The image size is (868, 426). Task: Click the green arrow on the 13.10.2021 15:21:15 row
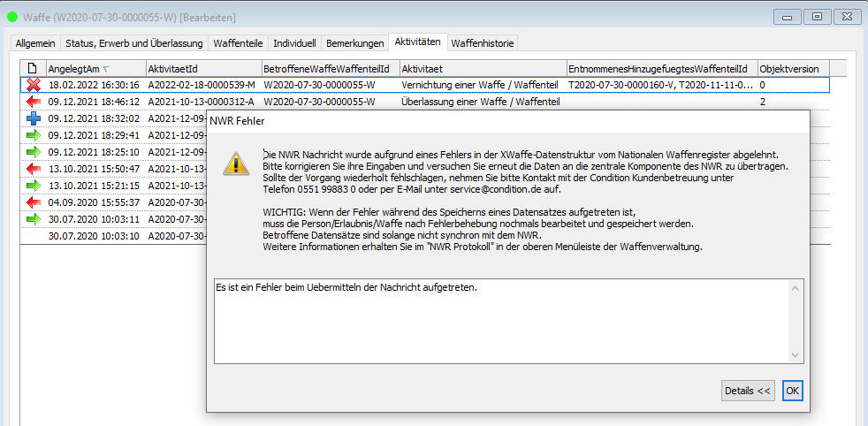[x=34, y=186]
